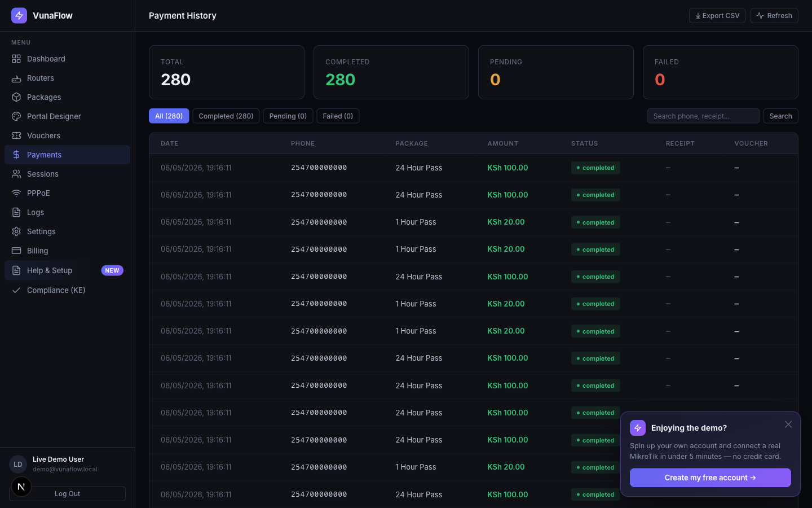The height and width of the screenshot is (508, 812).
Task: Export payment history as CSV
Action: 717,16
